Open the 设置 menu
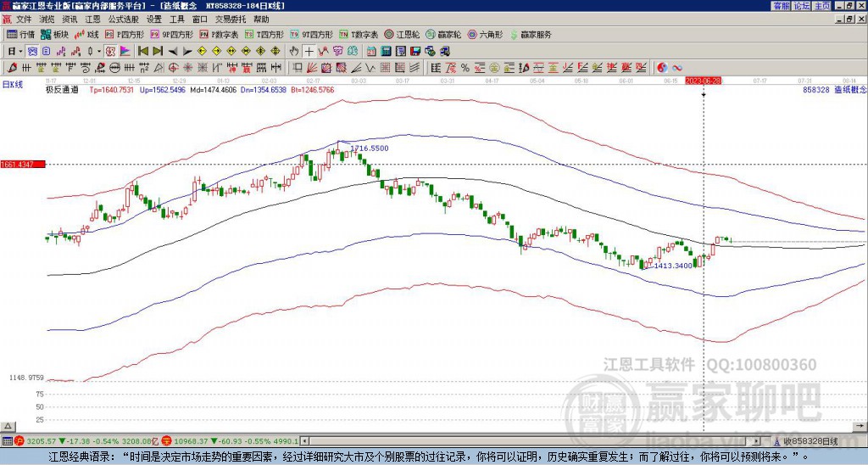The height and width of the screenshot is (465, 868). tap(154, 20)
